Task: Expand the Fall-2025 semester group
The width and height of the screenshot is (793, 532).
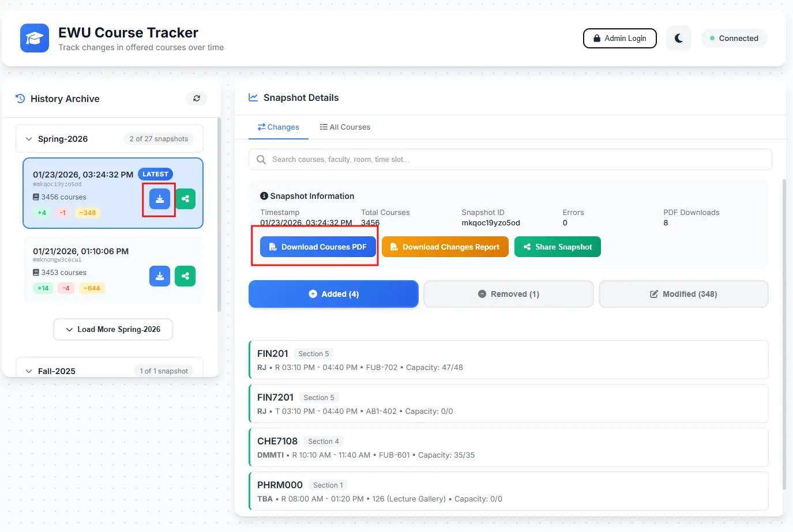Action: [29, 371]
